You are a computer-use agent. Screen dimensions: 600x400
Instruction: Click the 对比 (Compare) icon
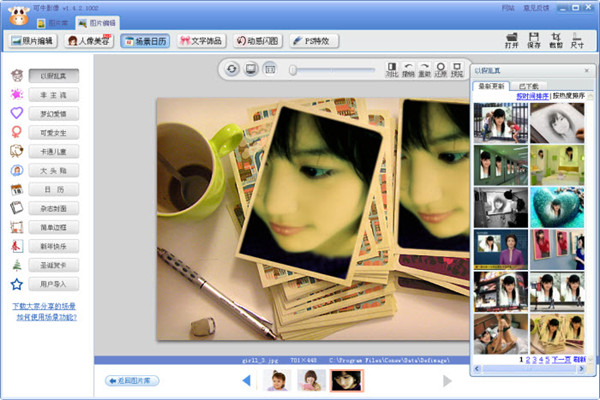click(x=392, y=69)
